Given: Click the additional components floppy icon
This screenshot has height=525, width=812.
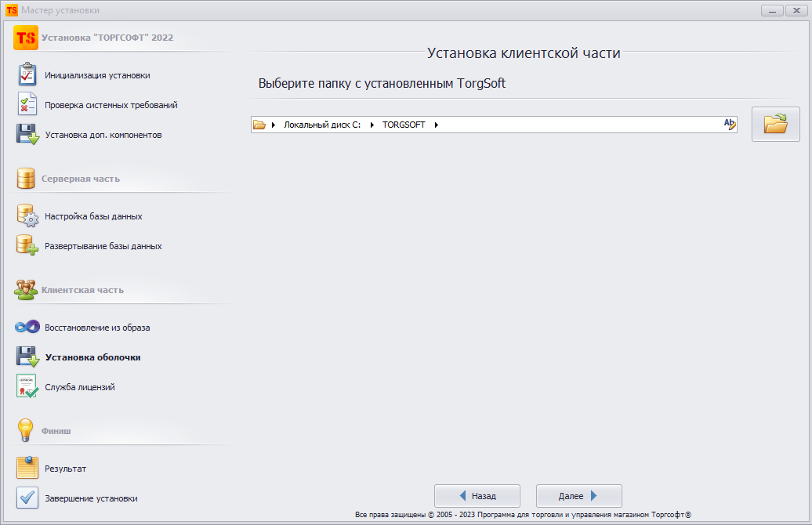Looking at the screenshot, I should (x=27, y=134).
